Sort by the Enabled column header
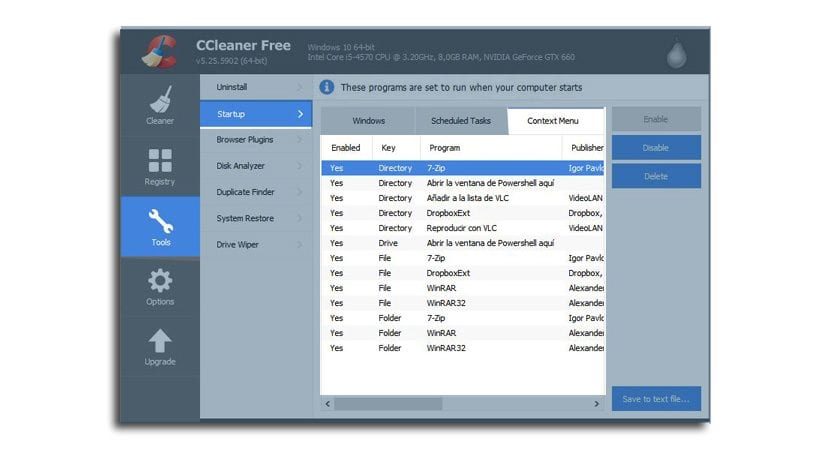 (347, 148)
